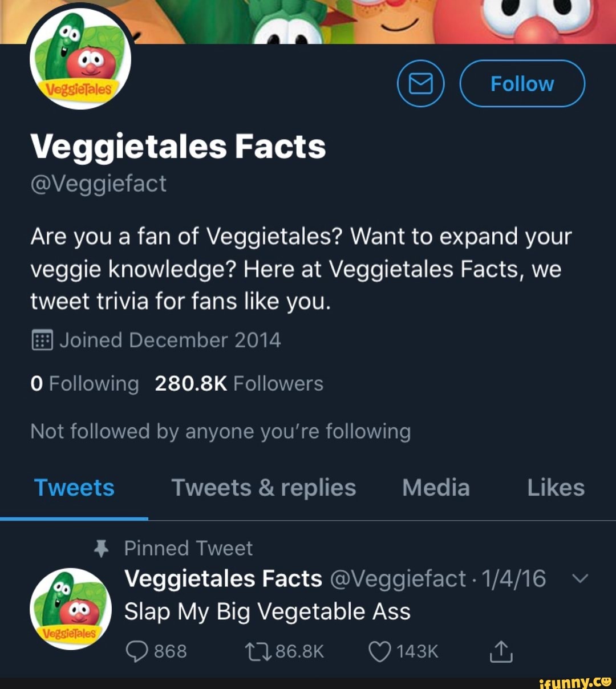Open the Followers list
The height and width of the screenshot is (689, 616).
tap(238, 383)
